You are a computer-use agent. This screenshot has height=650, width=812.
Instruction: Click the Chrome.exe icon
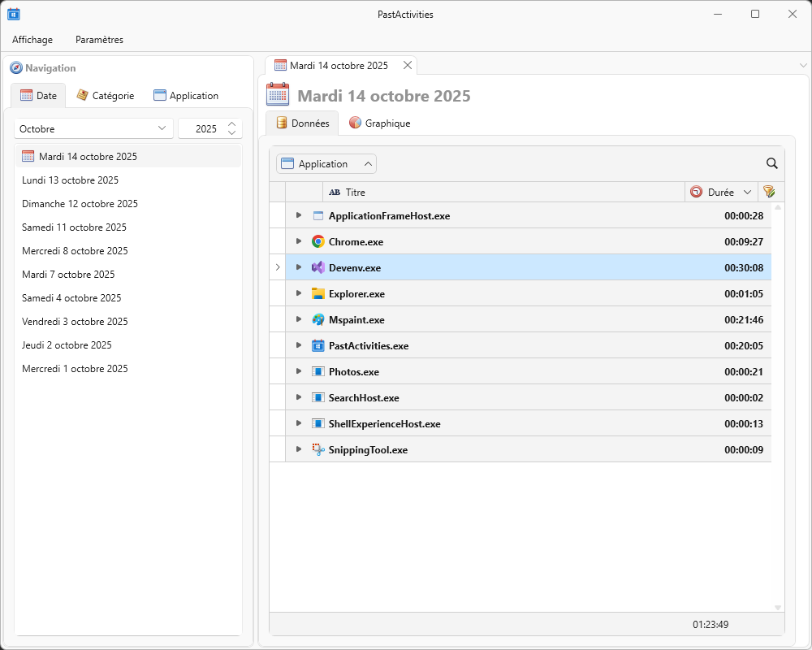click(318, 241)
